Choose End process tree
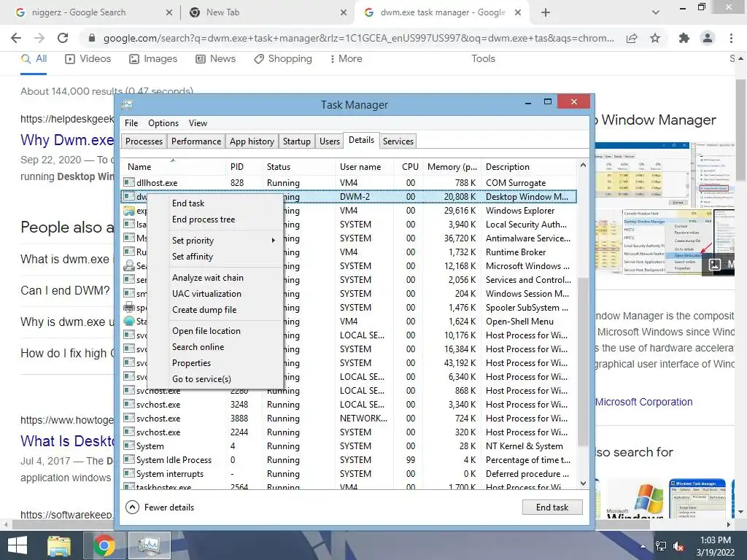747x560 pixels. [x=215, y=219]
